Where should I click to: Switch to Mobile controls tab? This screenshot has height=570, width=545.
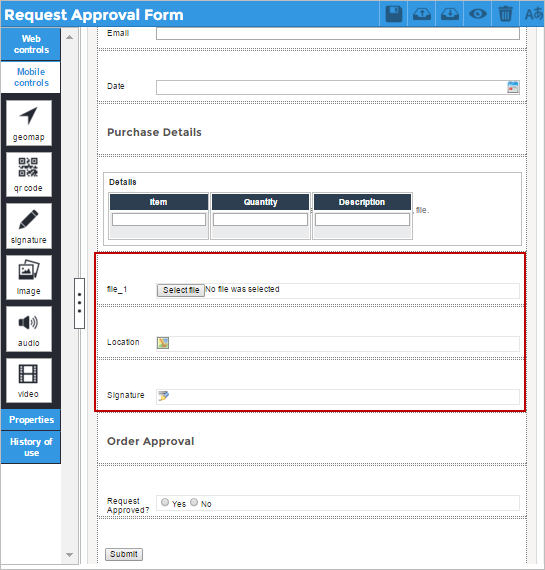[x=31, y=77]
